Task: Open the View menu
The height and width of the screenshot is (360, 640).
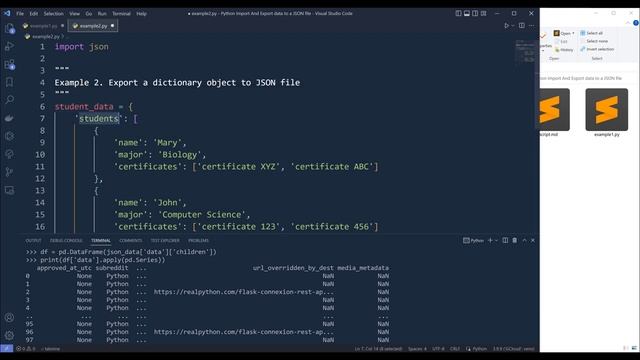Action: pos(74,13)
